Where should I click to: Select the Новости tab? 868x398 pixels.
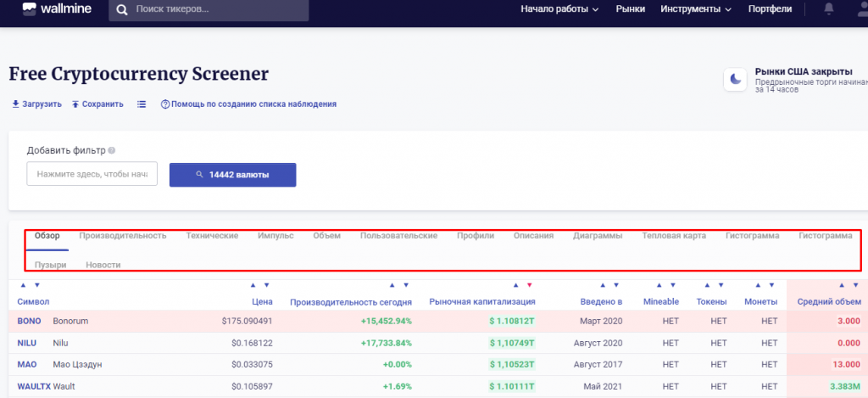tap(103, 265)
